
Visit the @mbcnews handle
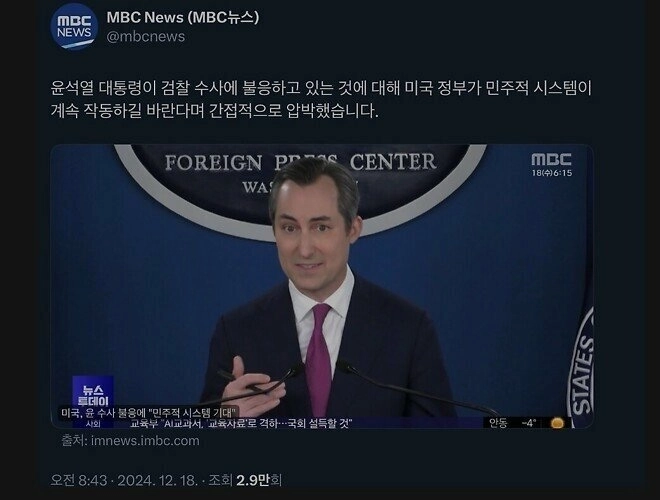pyautogui.click(x=146, y=37)
